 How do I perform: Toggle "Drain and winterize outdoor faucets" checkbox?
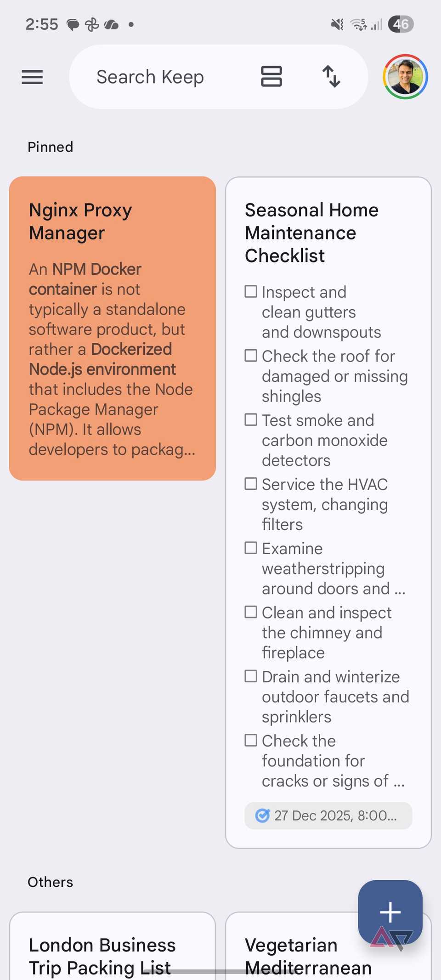[251, 676]
